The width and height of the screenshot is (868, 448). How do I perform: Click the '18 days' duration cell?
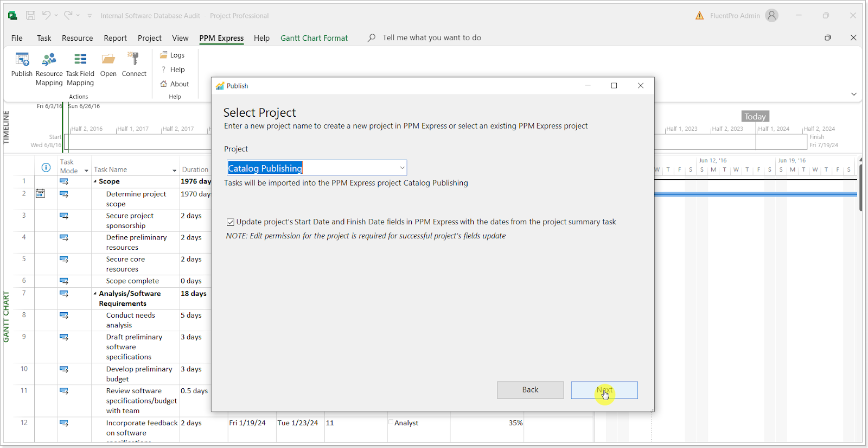click(194, 294)
